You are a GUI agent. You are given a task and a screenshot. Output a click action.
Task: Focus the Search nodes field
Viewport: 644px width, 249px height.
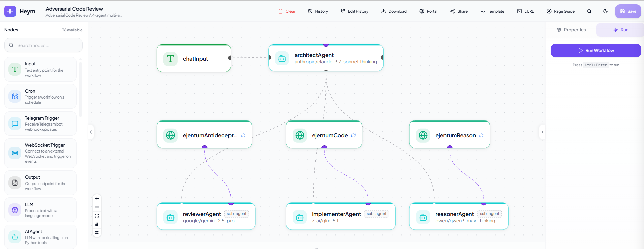coord(43,45)
